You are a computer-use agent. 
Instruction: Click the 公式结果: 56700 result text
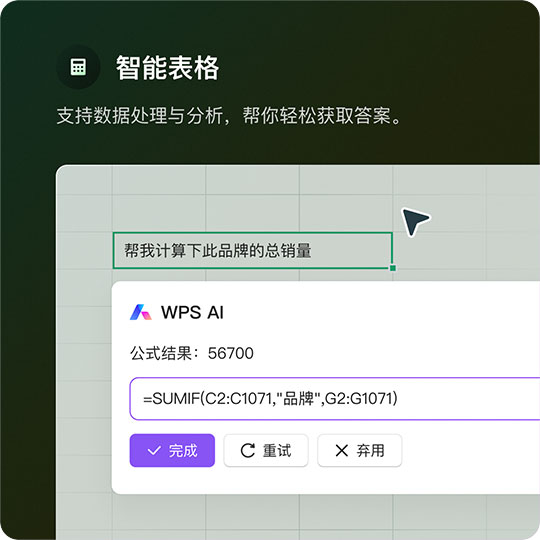pos(192,353)
